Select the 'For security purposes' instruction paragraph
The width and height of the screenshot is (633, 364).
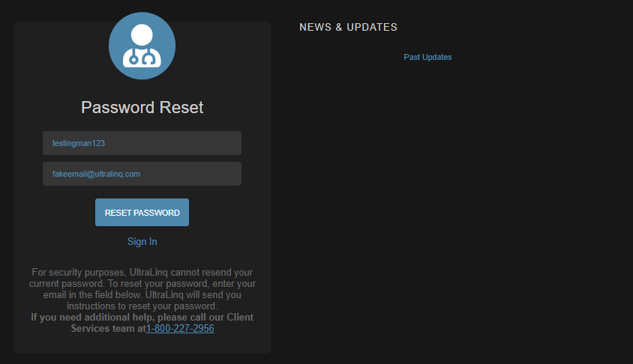[142, 289]
